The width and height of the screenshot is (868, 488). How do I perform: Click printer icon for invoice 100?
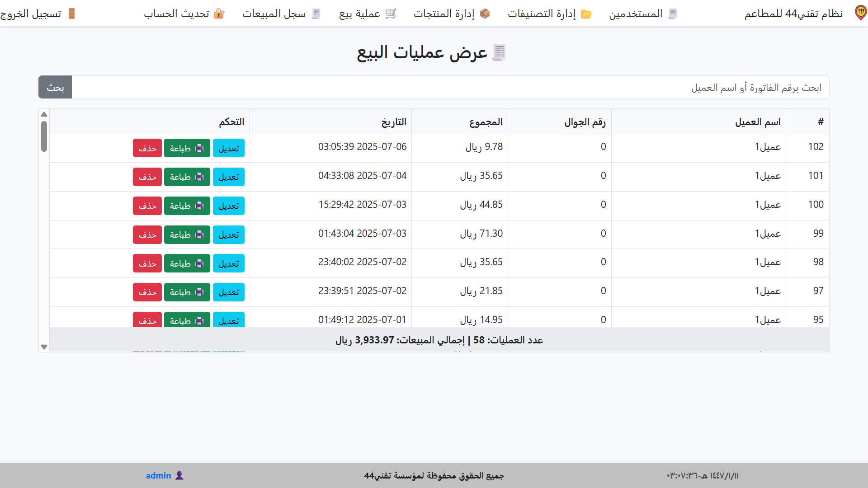[x=199, y=206]
